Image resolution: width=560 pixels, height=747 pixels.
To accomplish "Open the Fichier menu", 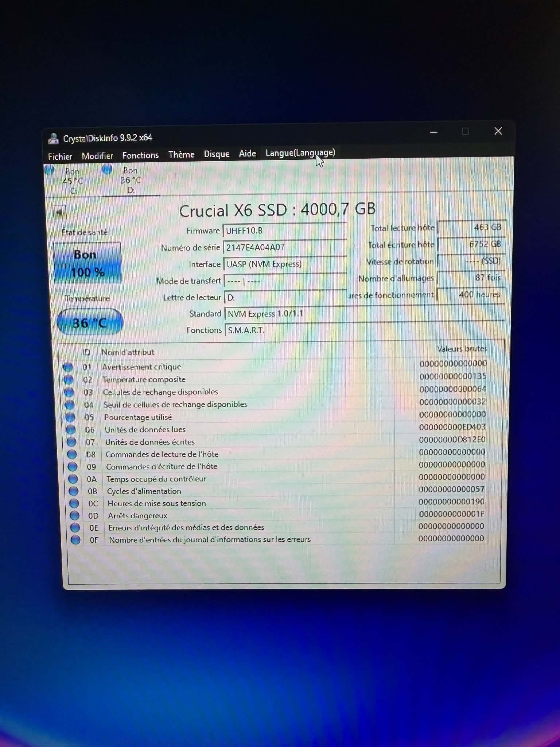I will (x=60, y=156).
